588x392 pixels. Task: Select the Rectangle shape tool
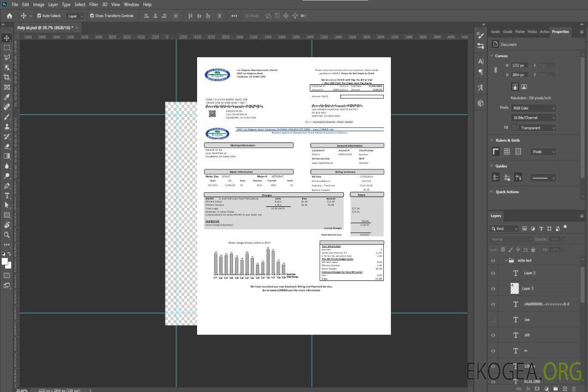7,215
